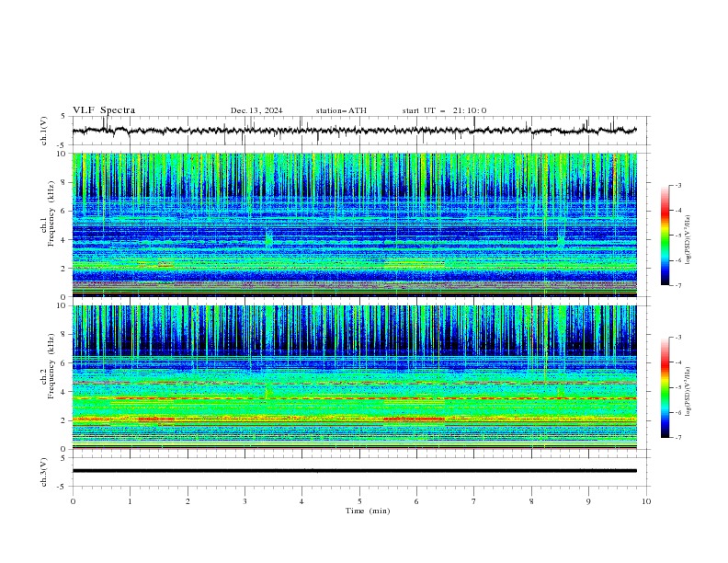The width and height of the screenshot is (728, 563).
Task: Click the red emission band in ch.2 near 1.5 min
Action: click(x=156, y=419)
